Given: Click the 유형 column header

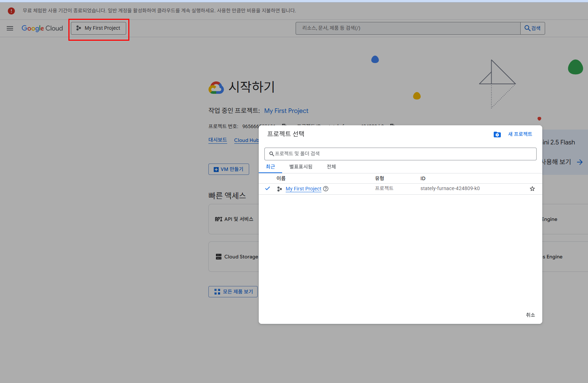Looking at the screenshot, I should coord(380,178).
